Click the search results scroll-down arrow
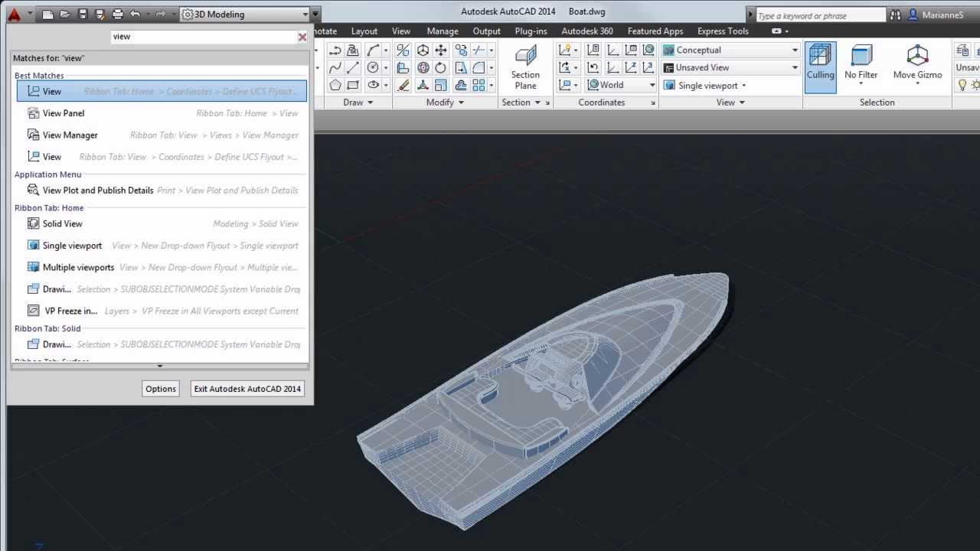 pos(159,366)
